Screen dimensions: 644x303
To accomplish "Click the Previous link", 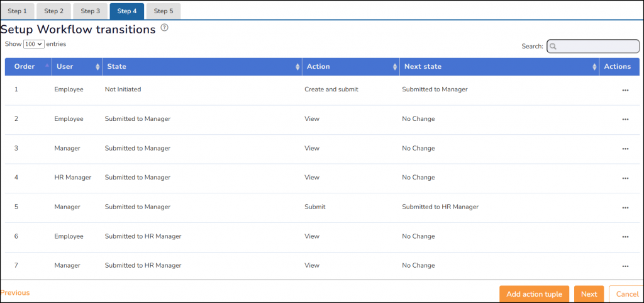I will [15, 293].
